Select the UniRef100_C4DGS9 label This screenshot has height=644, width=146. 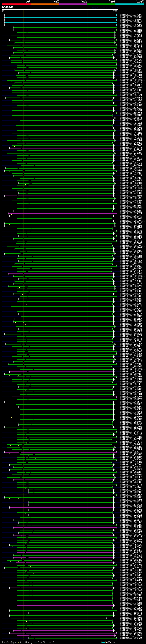point(131,82)
